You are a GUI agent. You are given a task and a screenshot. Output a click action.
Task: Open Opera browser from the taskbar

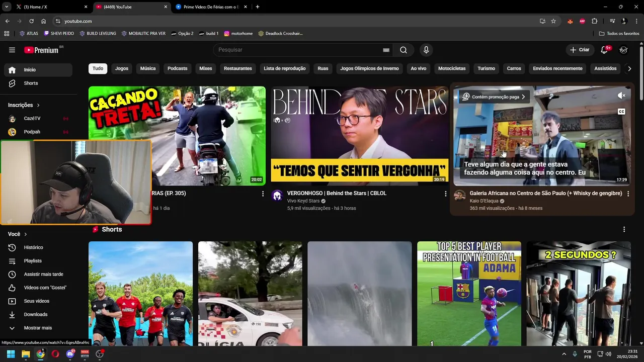pos(55,354)
